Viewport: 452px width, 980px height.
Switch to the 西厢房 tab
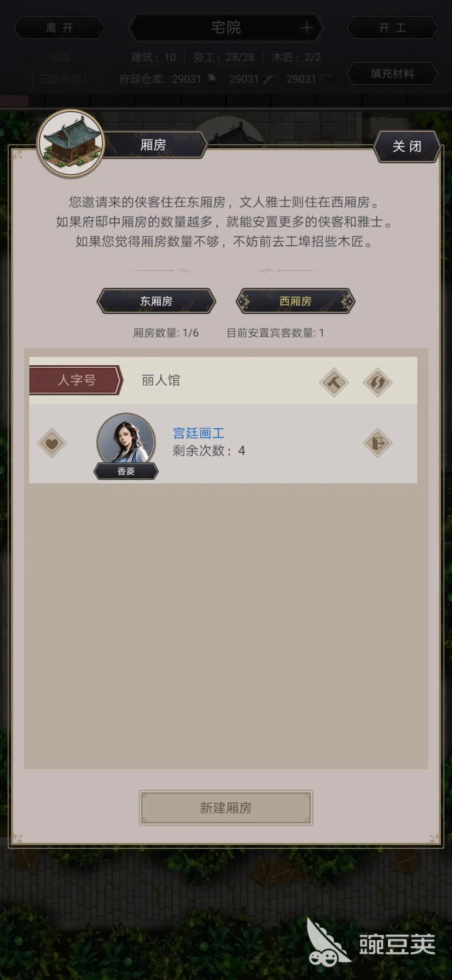(295, 301)
